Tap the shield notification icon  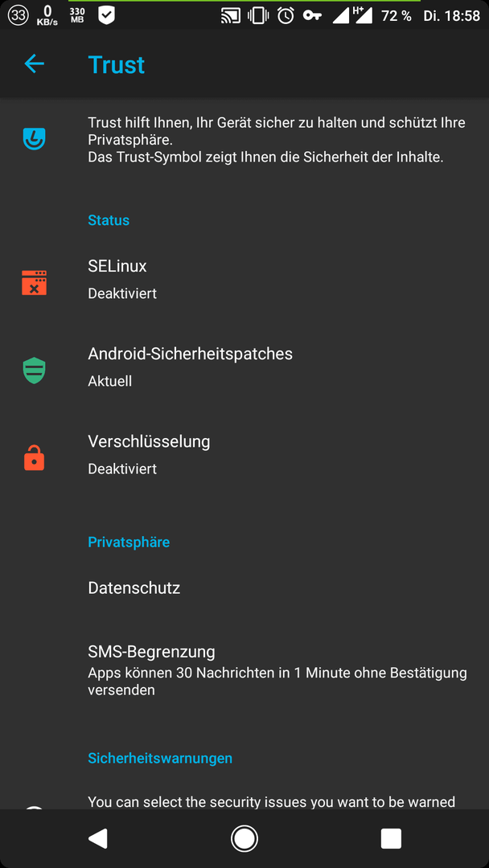point(106,15)
